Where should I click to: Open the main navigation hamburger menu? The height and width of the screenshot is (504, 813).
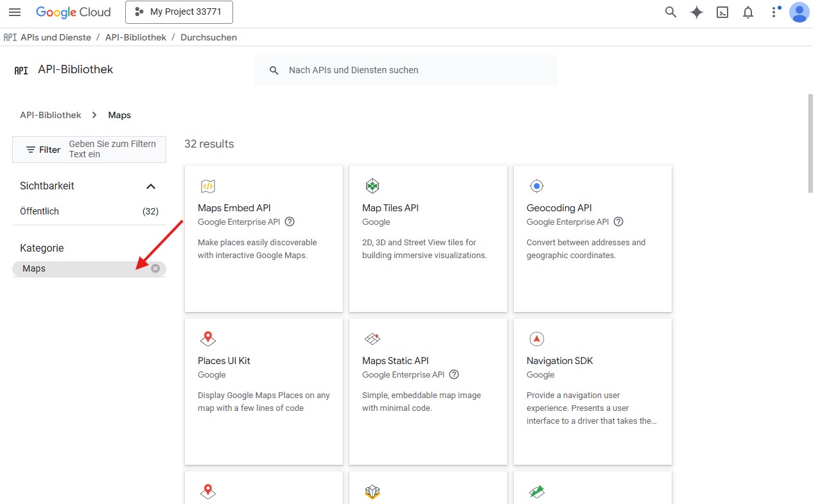coord(14,12)
